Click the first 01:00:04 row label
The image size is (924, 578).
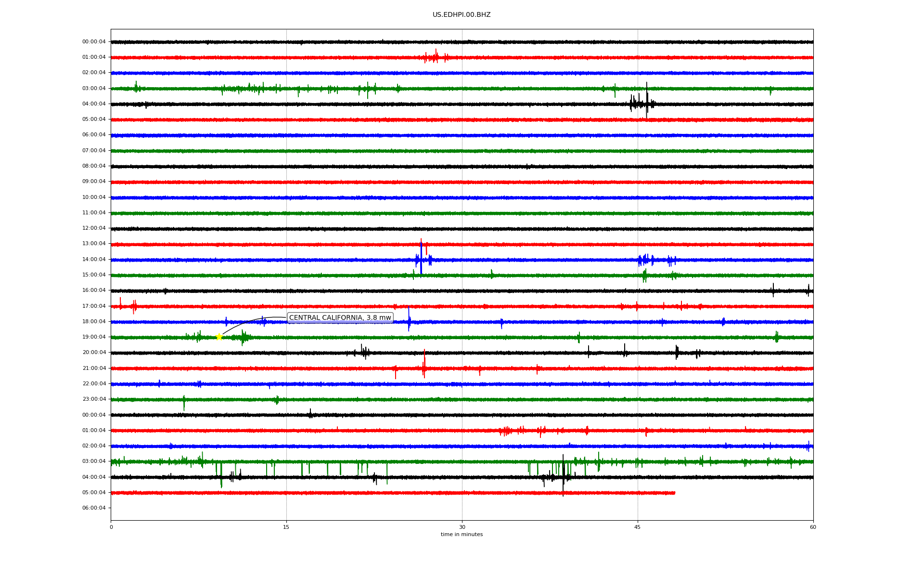[x=94, y=57]
